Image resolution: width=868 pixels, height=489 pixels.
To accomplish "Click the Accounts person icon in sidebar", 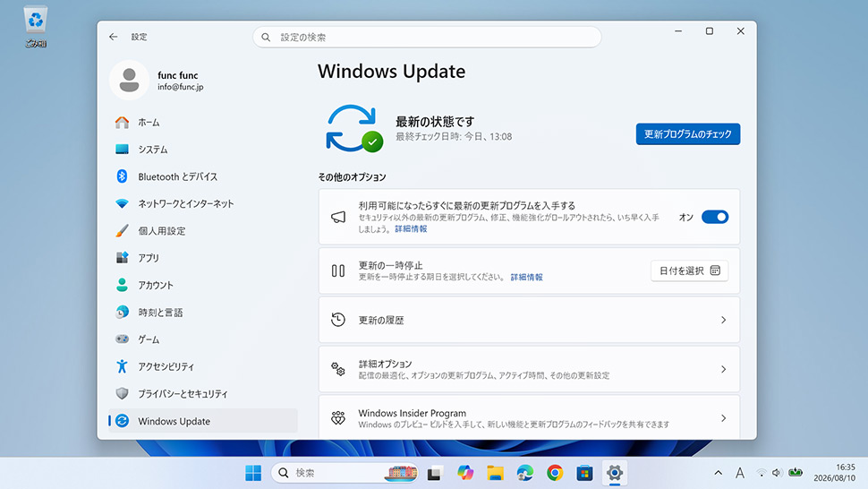I will coord(122,285).
